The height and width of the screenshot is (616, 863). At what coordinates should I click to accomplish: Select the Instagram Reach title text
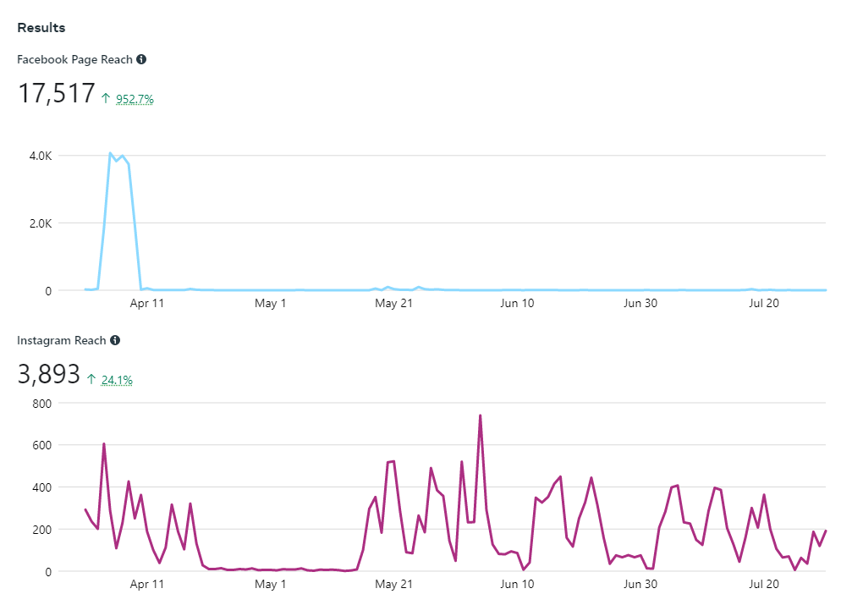[62, 340]
